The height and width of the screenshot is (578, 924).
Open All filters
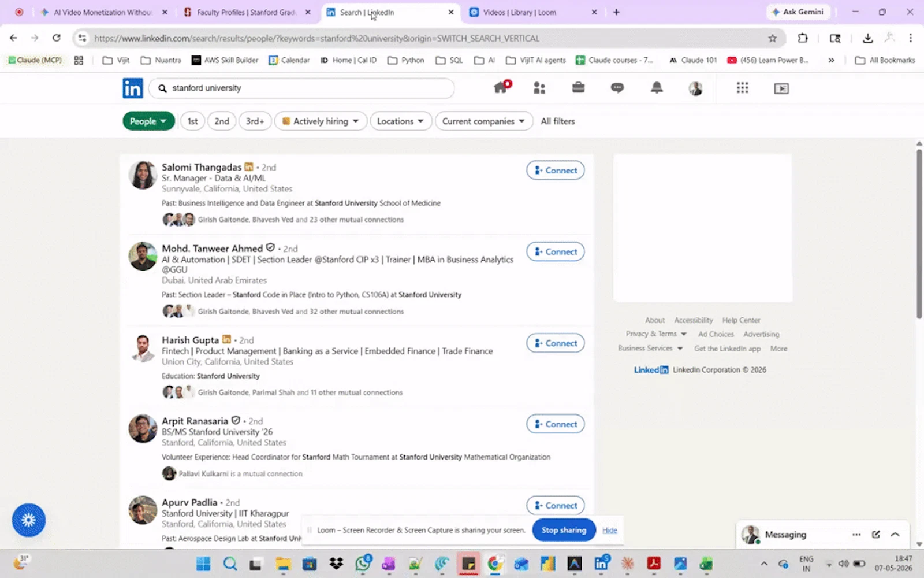558,121
